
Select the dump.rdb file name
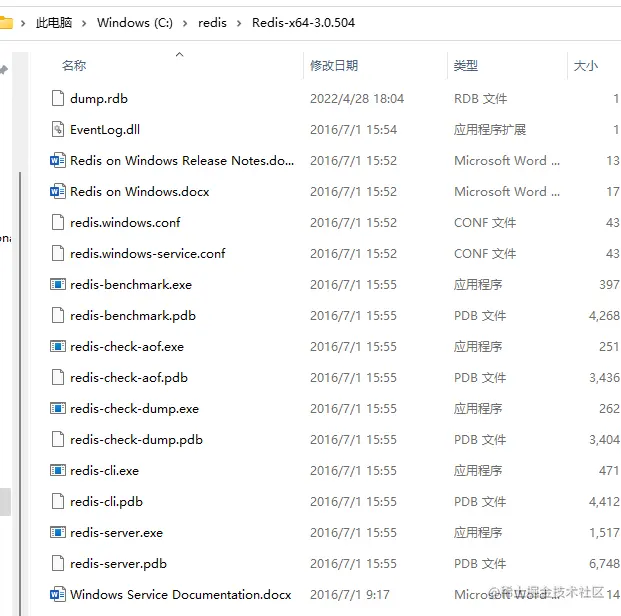pyautogui.click(x=99, y=98)
